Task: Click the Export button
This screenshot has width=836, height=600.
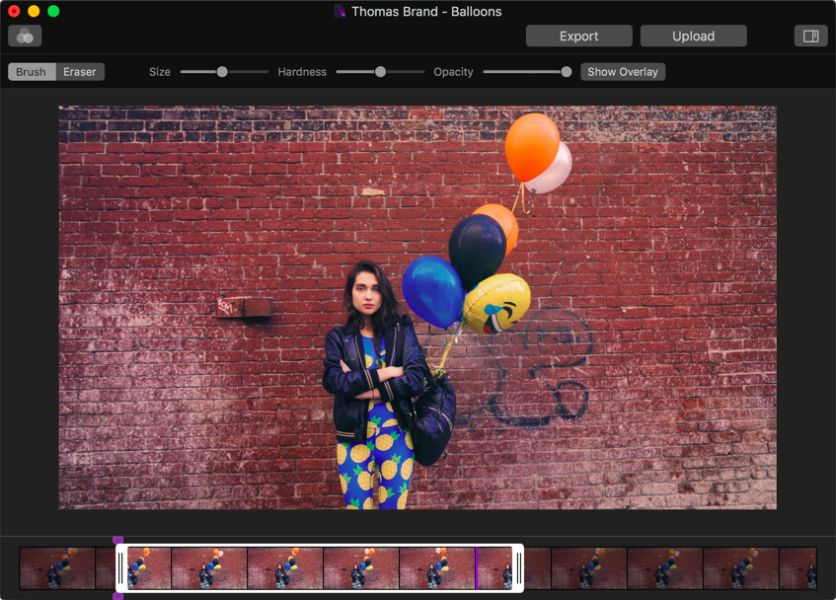Action: click(579, 36)
